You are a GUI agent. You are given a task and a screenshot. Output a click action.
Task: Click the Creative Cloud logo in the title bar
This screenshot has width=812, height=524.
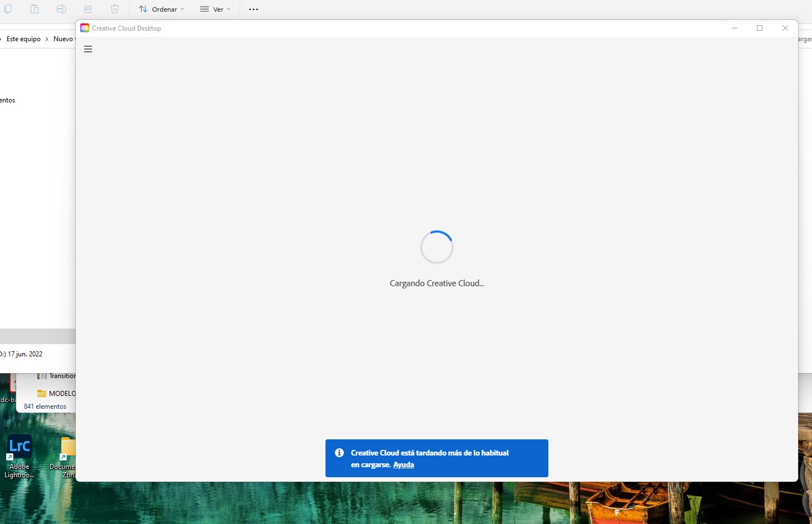84,28
